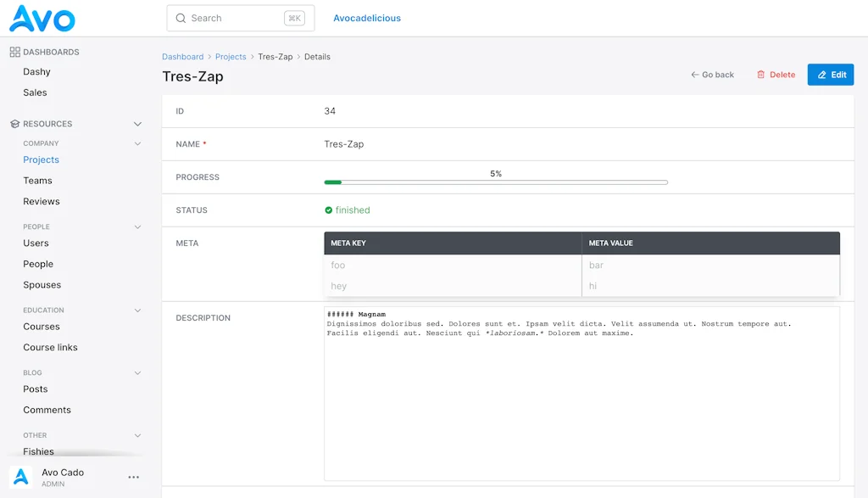The image size is (868, 498).
Task: Click the search magnifier icon
Action: (x=181, y=18)
